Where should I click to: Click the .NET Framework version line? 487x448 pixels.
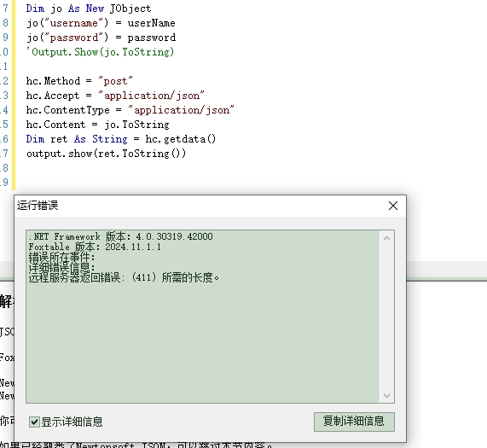(120, 236)
